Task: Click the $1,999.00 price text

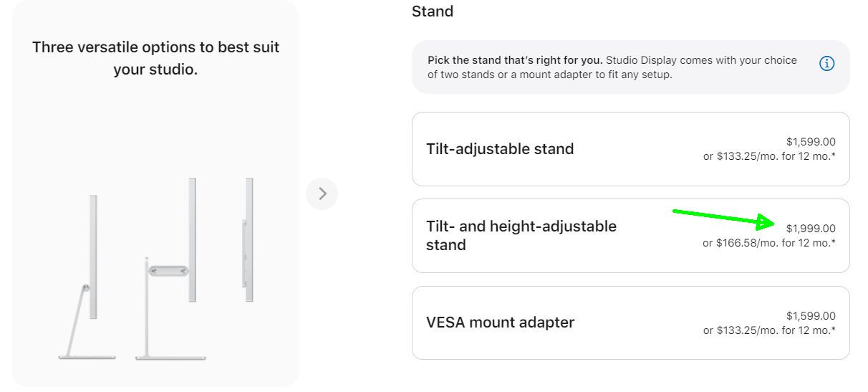Action: click(811, 229)
